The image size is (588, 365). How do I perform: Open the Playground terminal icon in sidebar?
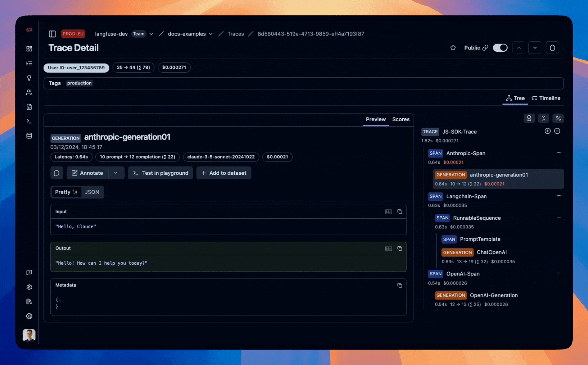29,121
